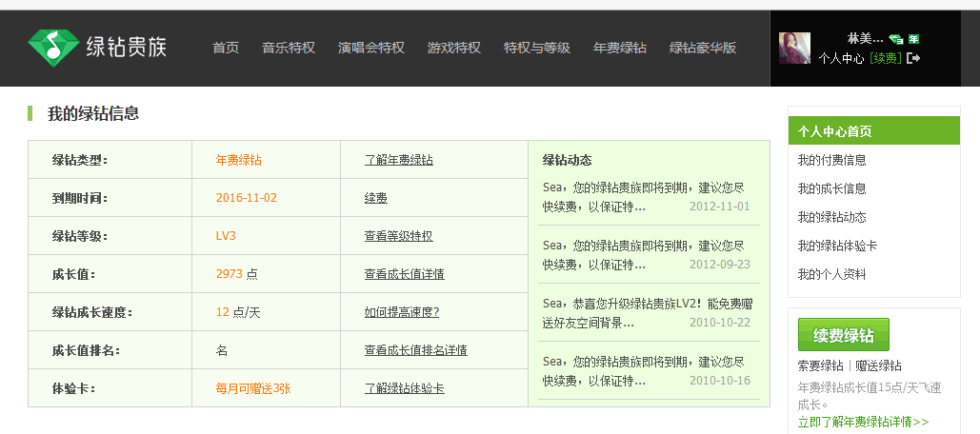Click the username 林美… in header
This screenshot has height=434, width=980.
tap(865, 39)
